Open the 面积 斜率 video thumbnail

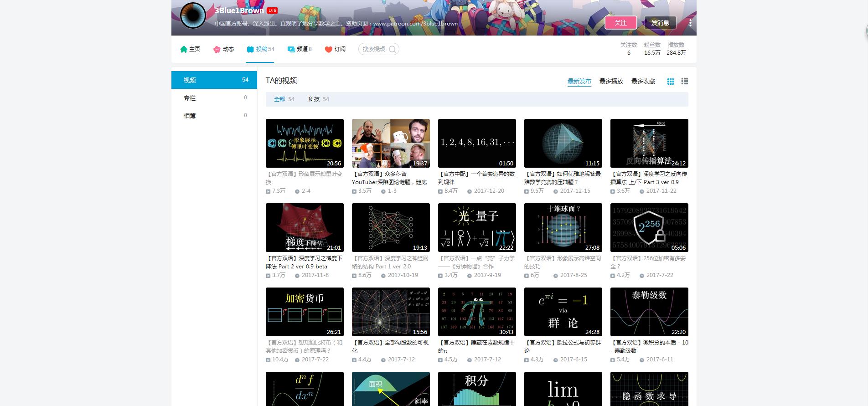coord(391,389)
